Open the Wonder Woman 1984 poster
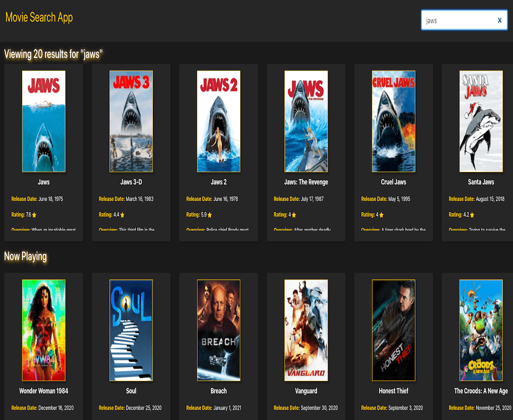 click(44, 330)
